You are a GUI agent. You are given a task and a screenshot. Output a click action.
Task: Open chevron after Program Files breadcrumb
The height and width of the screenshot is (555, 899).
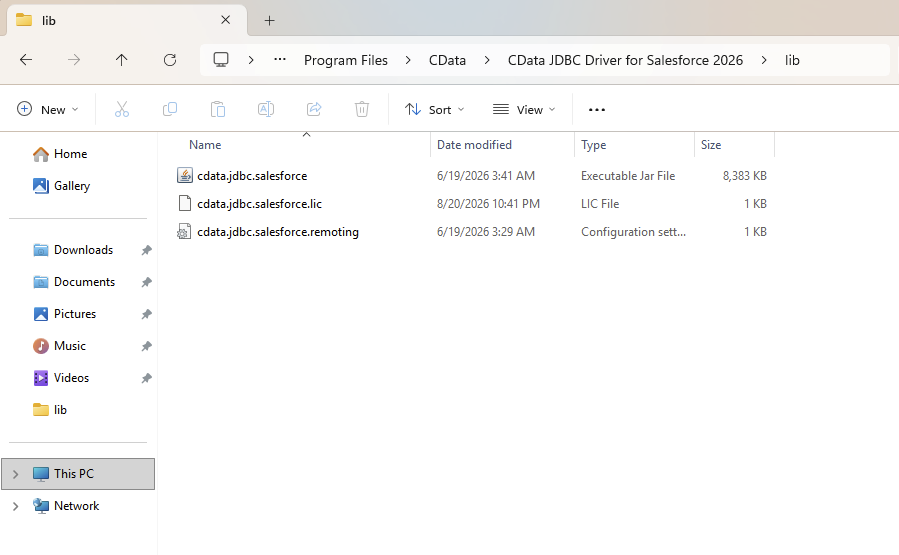tap(408, 60)
